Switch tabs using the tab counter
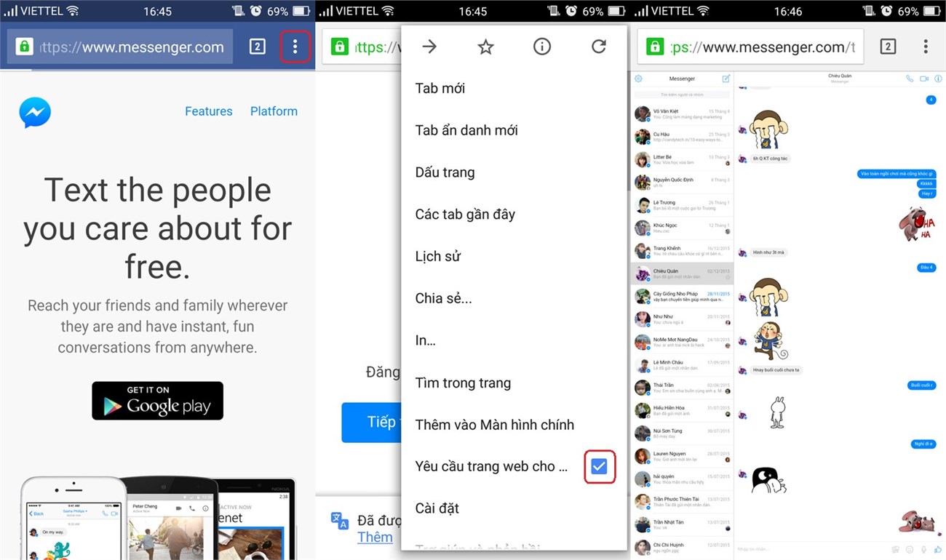 (256, 46)
